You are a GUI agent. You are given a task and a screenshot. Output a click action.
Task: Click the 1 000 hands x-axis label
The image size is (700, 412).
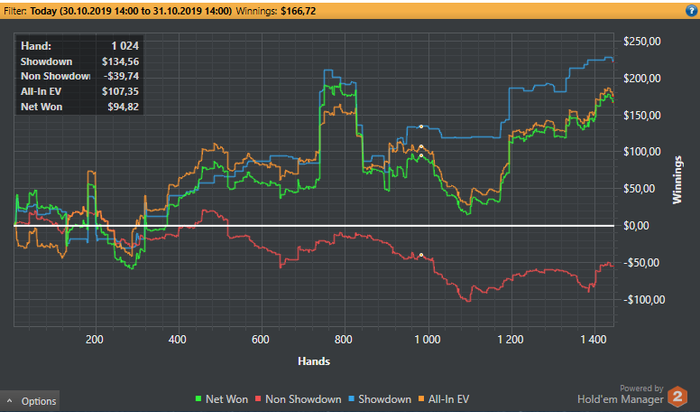click(427, 340)
